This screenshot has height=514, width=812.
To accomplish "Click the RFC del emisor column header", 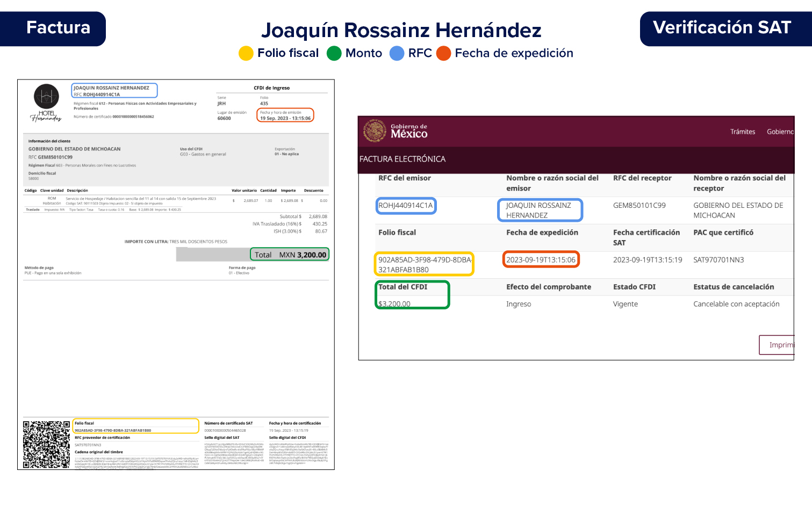I will click(405, 178).
